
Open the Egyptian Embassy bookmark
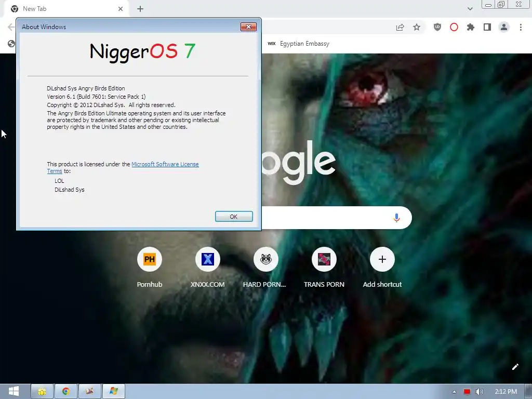coord(299,44)
